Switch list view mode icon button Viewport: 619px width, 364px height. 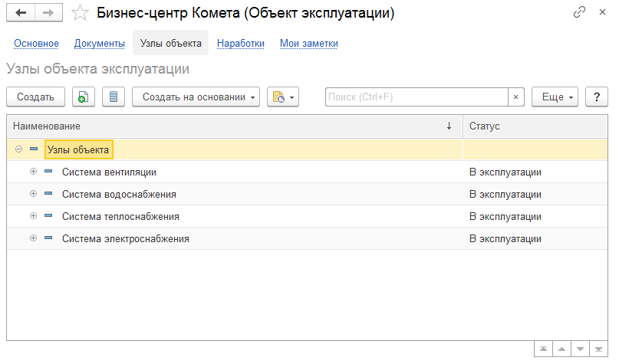click(x=114, y=97)
